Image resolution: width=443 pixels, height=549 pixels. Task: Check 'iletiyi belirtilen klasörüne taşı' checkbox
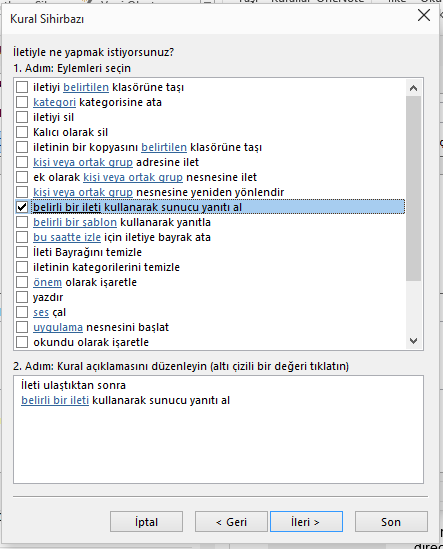pos(22,87)
